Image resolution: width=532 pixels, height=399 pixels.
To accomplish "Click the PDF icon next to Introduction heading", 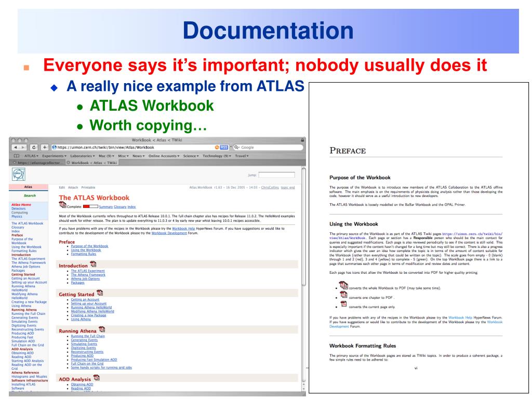I will point(94,264).
